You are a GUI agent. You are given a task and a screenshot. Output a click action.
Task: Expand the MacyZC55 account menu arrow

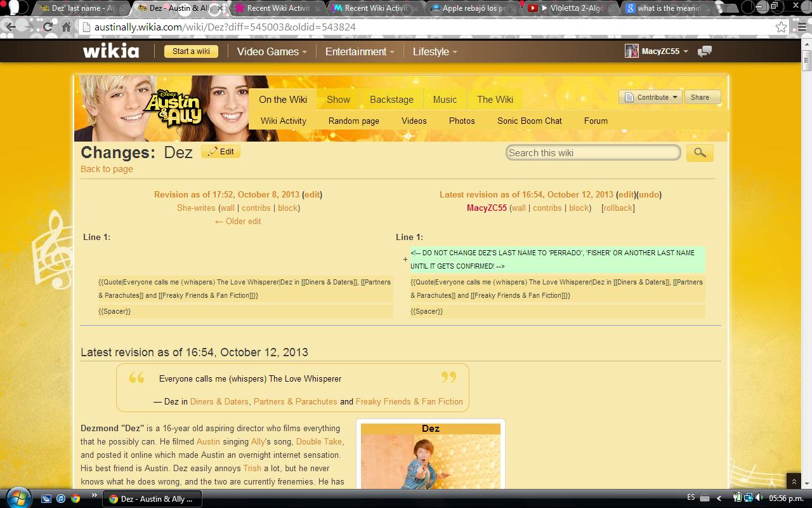pyautogui.click(x=685, y=52)
